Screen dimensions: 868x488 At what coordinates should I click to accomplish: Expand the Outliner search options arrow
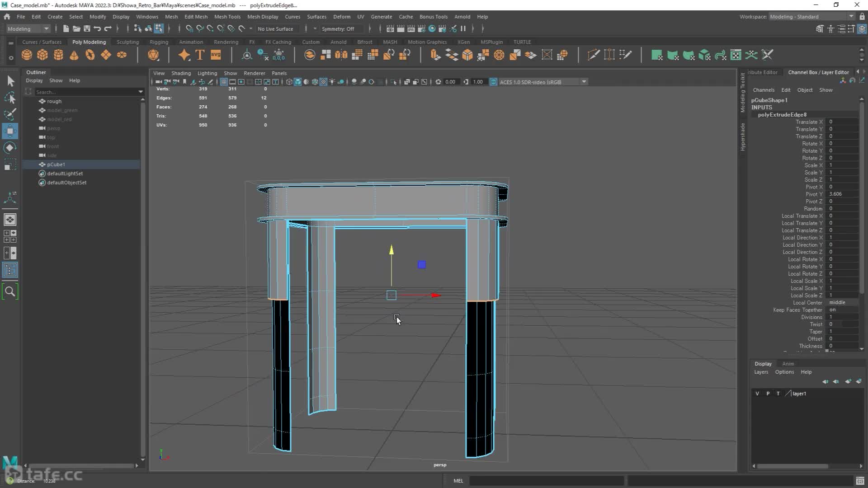point(141,92)
